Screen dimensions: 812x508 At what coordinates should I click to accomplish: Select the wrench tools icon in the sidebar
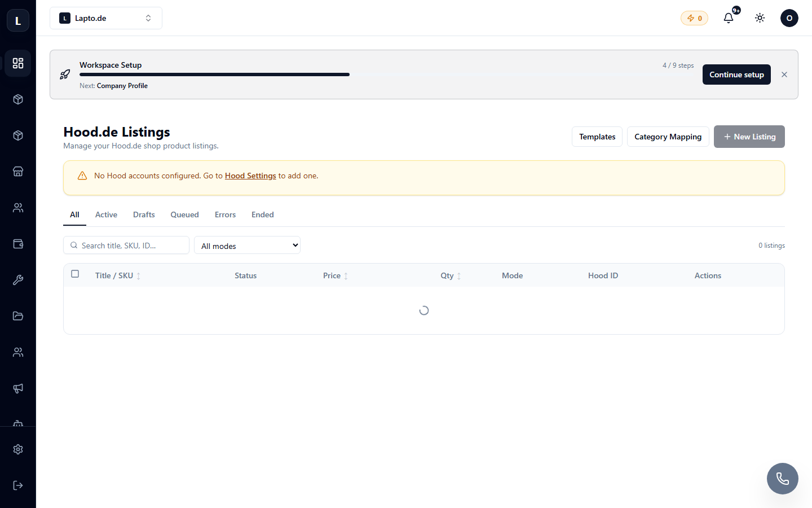coord(18,280)
